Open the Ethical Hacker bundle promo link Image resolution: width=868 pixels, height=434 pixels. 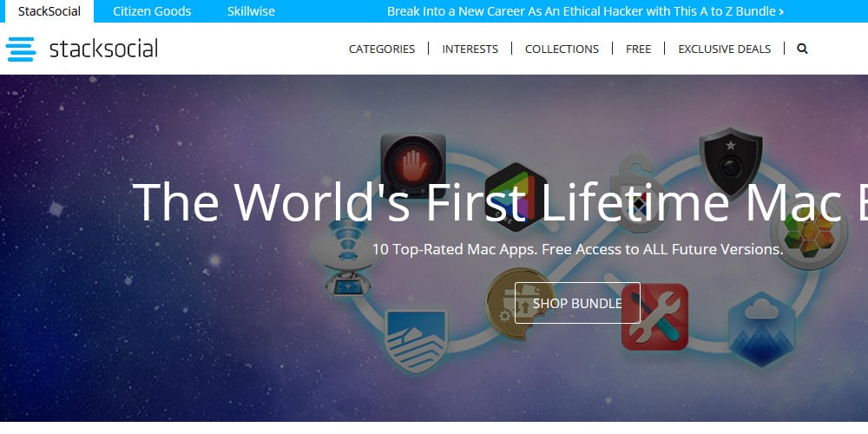585,11
